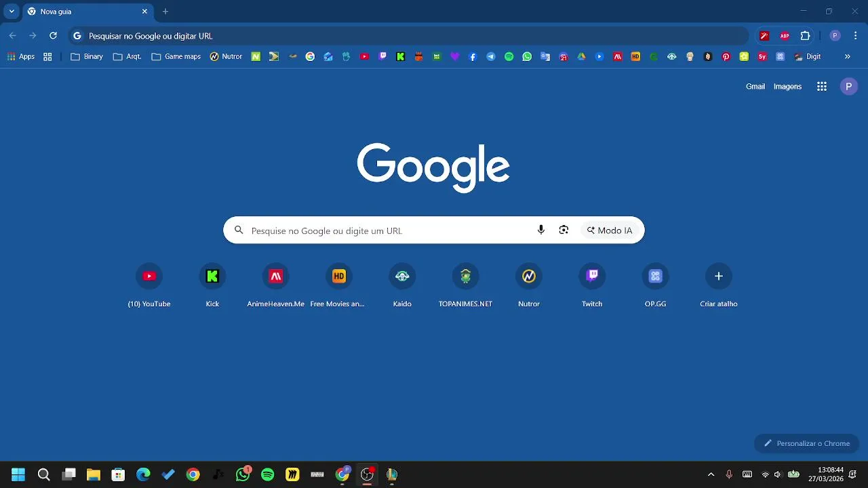Screen dimensions: 868x488
Task: Open the Pinterest bookmark icon
Action: point(726,57)
